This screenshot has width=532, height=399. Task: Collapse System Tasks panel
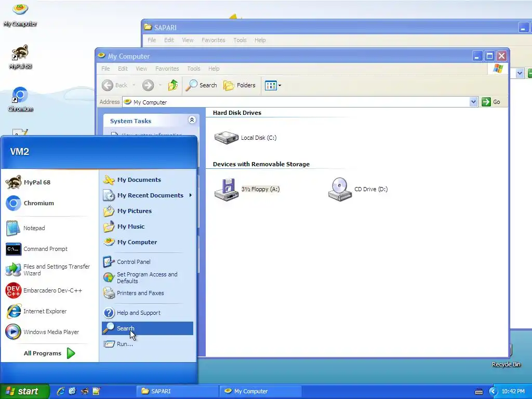[192, 120]
